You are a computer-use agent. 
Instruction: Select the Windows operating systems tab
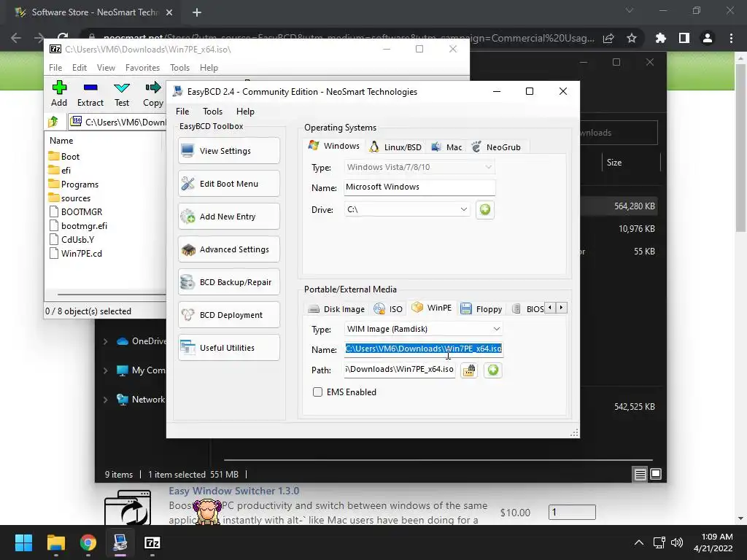(334, 146)
